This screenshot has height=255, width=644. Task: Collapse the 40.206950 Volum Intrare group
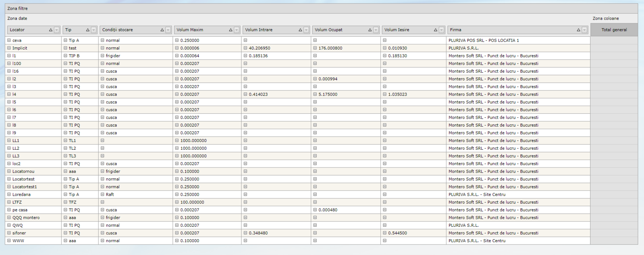245,48
